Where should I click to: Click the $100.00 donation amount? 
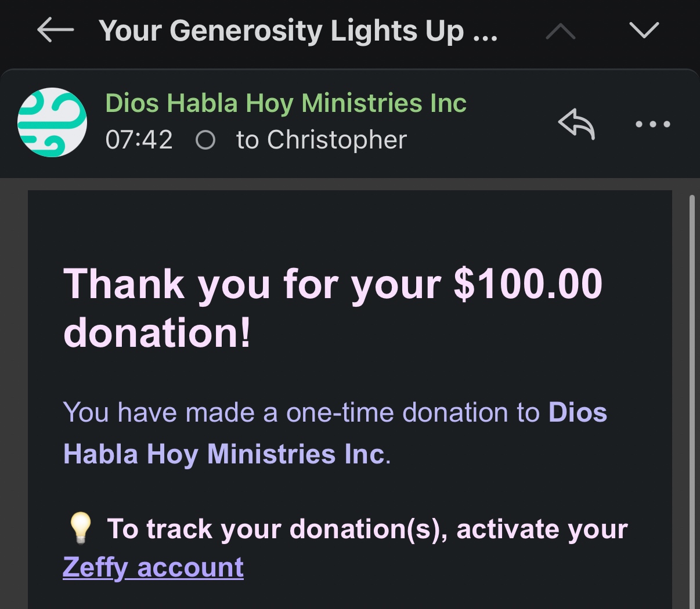point(528,284)
